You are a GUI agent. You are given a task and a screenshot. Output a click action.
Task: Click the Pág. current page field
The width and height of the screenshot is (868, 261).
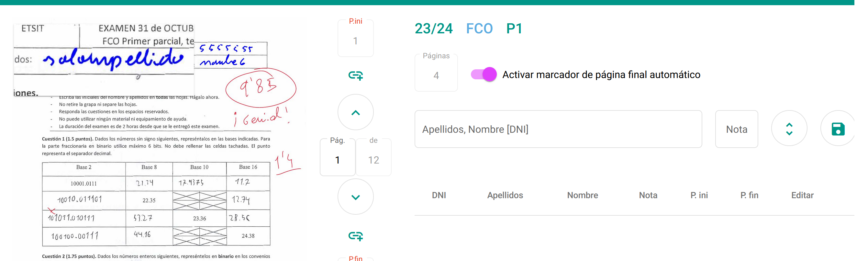click(x=337, y=160)
